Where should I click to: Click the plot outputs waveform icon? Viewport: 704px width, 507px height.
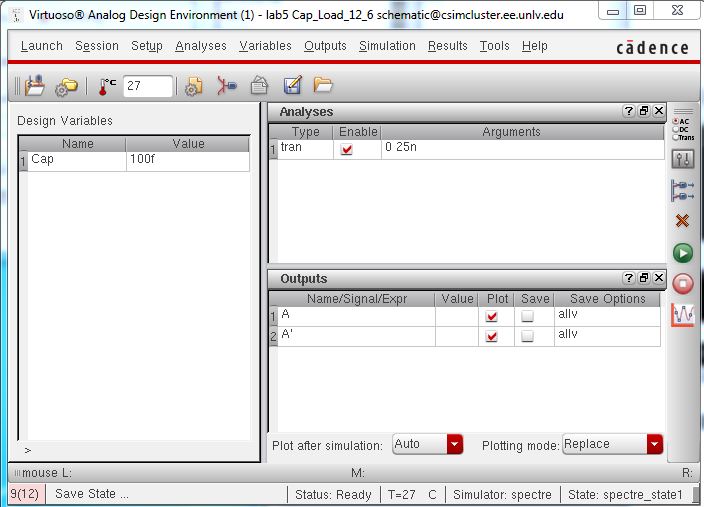click(682, 315)
